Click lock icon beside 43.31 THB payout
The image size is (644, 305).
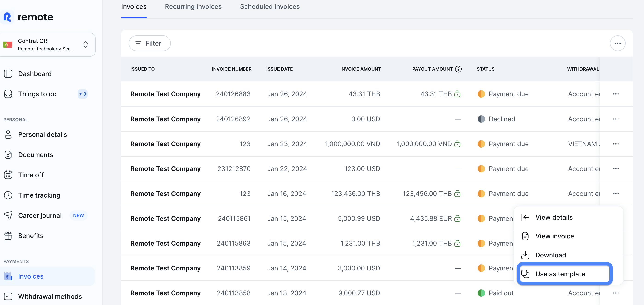[x=457, y=94]
